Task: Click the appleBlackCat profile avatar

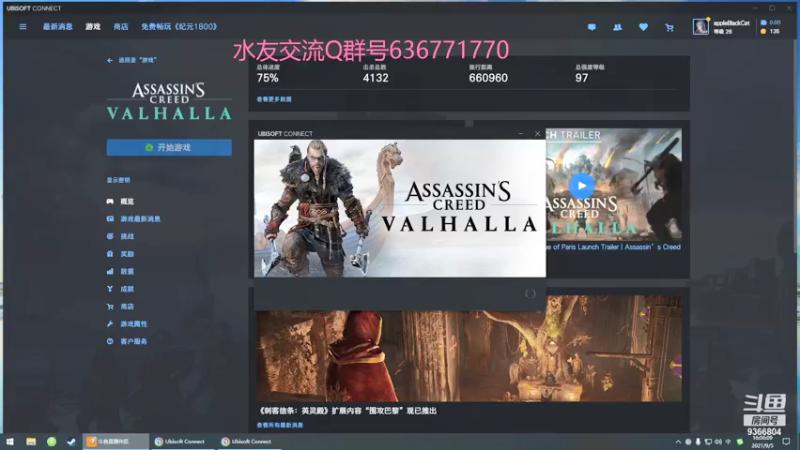Action: tap(700, 27)
